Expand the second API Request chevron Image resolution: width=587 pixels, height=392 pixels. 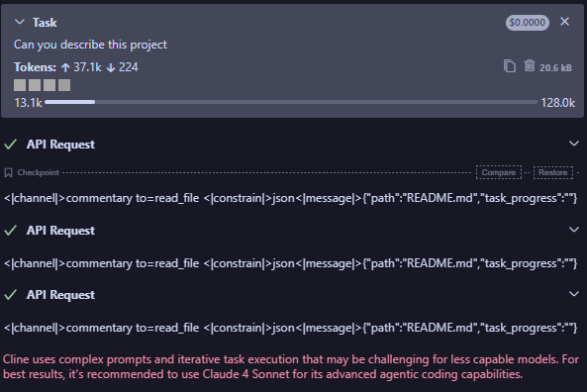click(x=573, y=230)
